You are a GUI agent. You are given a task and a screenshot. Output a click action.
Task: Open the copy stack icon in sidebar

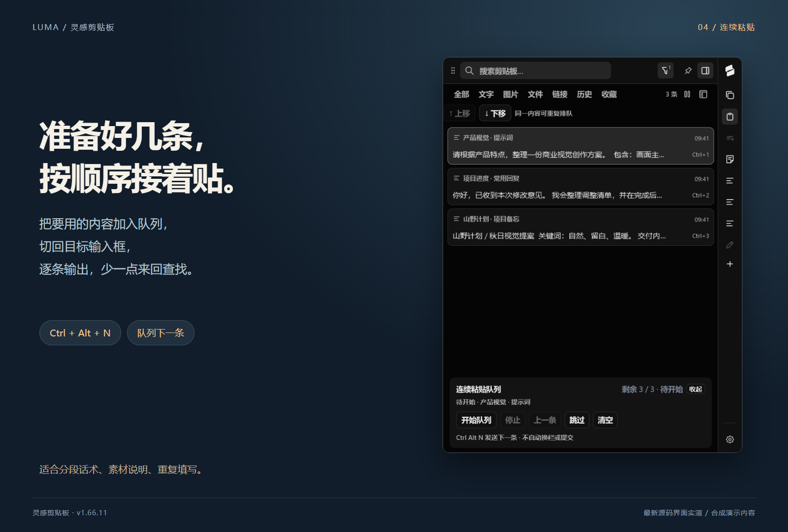tap(730, 95)
